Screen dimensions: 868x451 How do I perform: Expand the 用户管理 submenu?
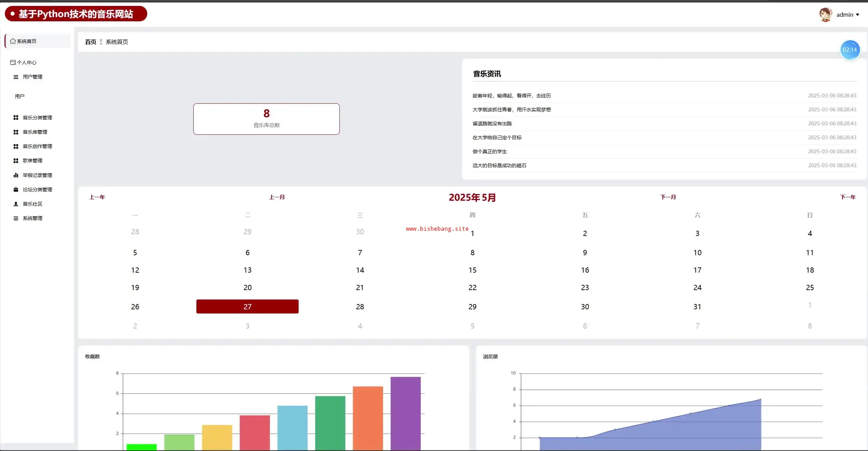(32, 77)
